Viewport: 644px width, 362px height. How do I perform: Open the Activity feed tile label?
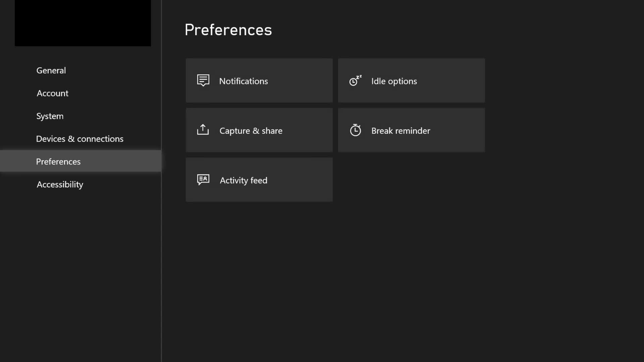[x=244, y=180]
